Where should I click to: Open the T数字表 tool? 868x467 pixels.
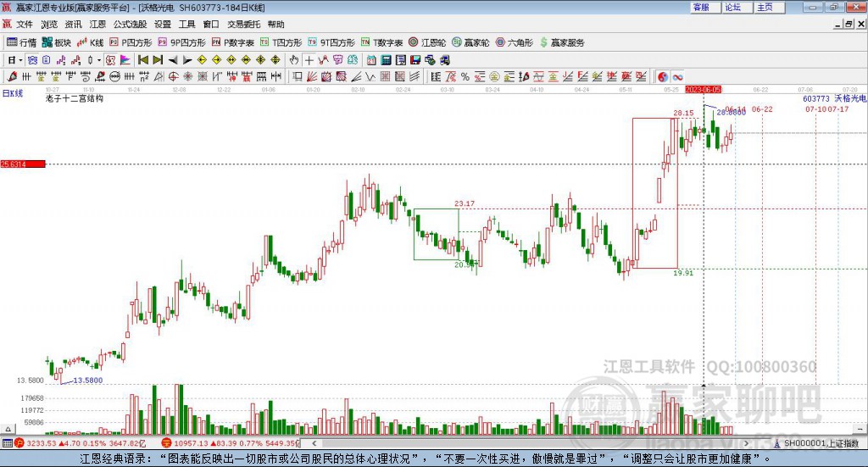point(382,42)
